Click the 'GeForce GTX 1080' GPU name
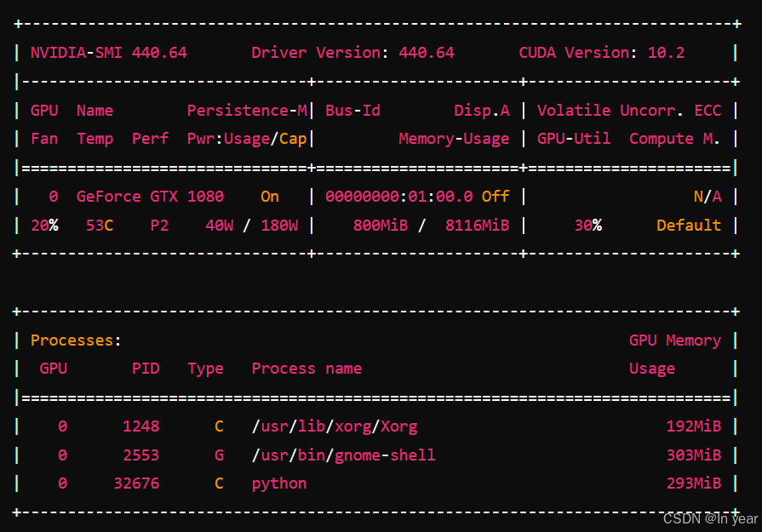Viewport: 762px width, 532px height. point(150,197)
